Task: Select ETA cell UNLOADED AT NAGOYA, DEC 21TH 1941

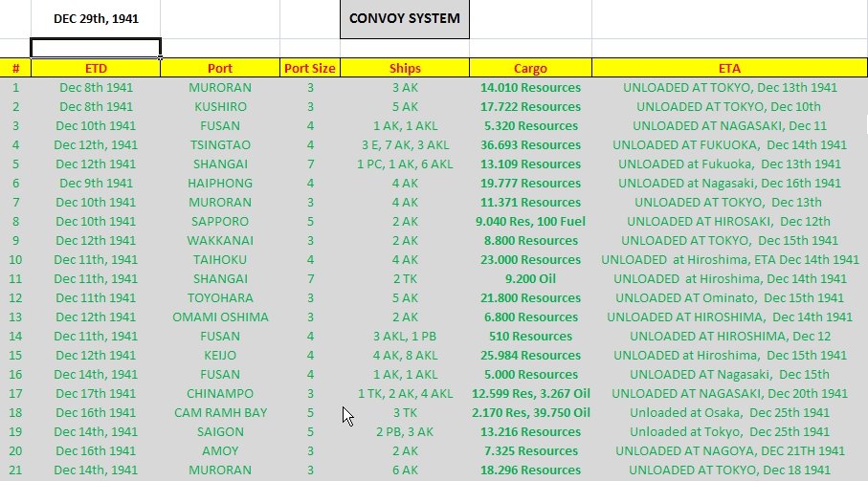Action: click(729, 450)
